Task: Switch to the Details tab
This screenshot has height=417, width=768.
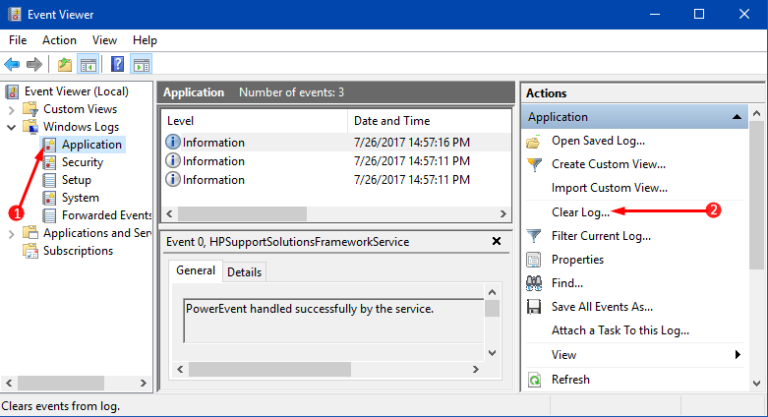Action: coord(244,272)
